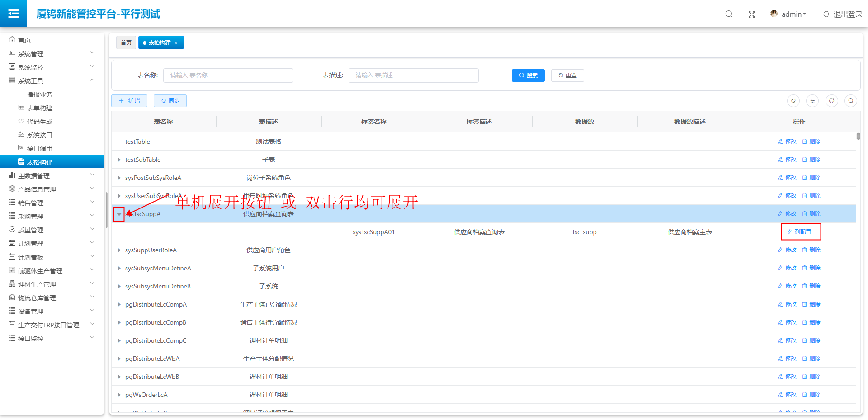
Task: Click the hamburger menu collapse icon
Action: (x=14, y=14)
